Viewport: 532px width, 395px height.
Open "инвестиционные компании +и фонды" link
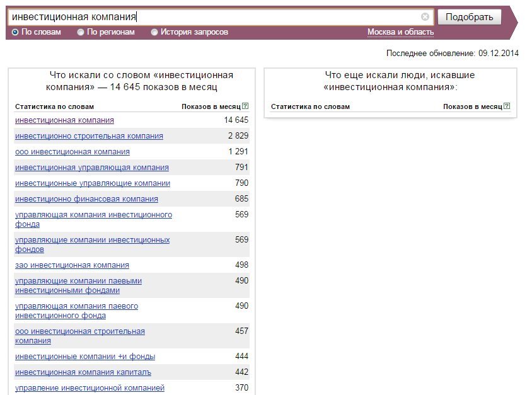(85, 357)
